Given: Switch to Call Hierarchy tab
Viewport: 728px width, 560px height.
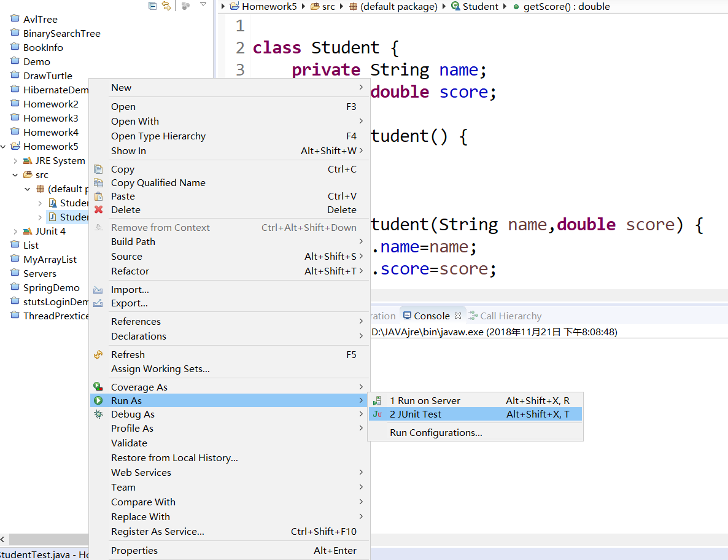Looking at the screenshot, I should click(505, 316).
